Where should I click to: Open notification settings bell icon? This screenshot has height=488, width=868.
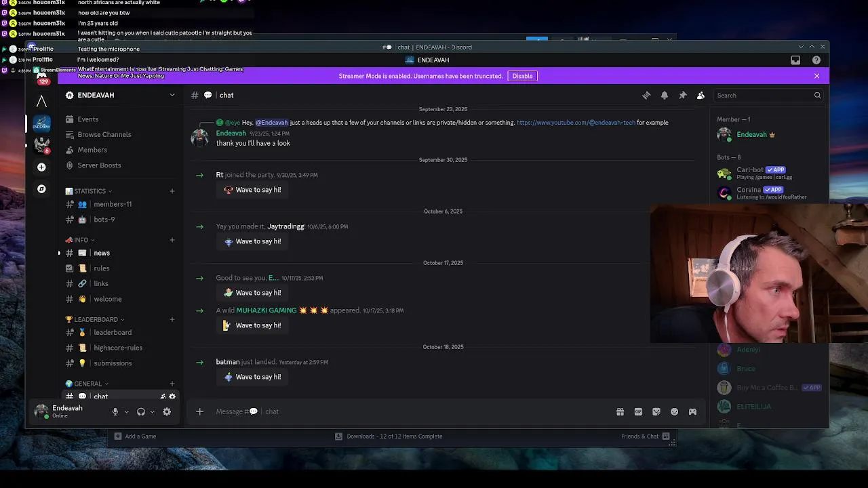(x=665, y=96)
